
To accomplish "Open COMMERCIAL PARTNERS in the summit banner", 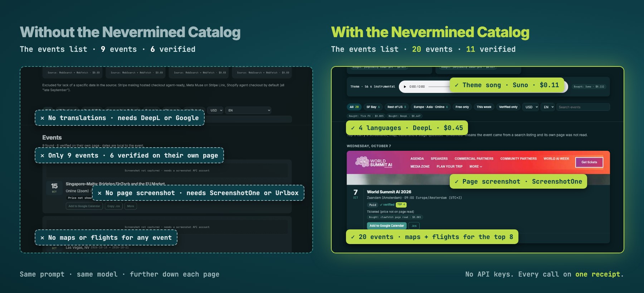I will click(474, 159).
